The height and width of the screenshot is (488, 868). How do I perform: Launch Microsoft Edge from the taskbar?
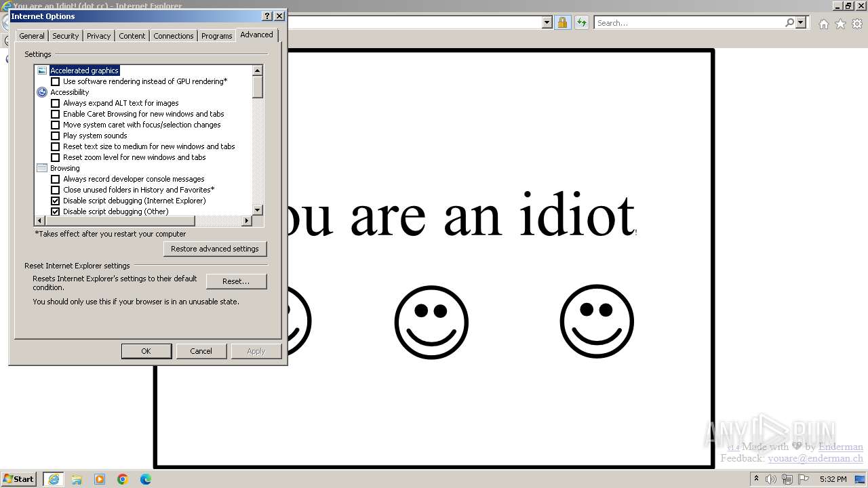tap(146, 479)
